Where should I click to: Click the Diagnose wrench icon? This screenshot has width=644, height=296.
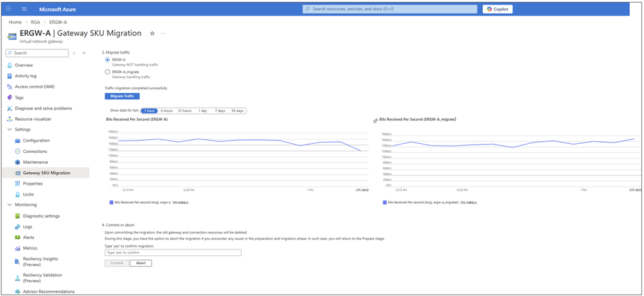10,108
